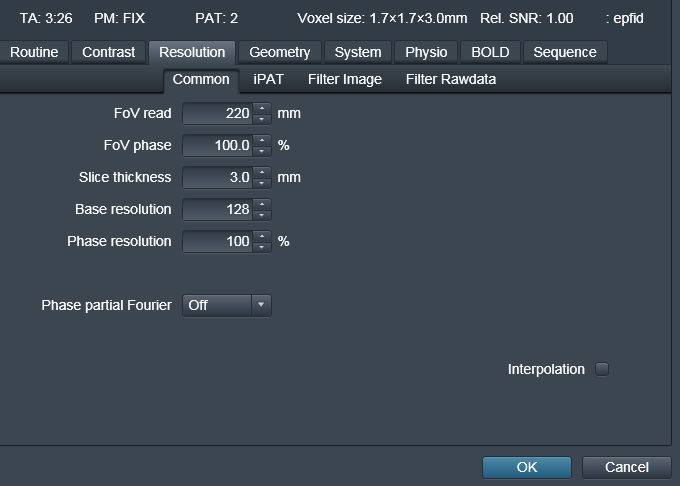This screenshot has width=680, height=486.
Task: Go to the Filter Rawdata sub-tab
Action: coord(450,79)
